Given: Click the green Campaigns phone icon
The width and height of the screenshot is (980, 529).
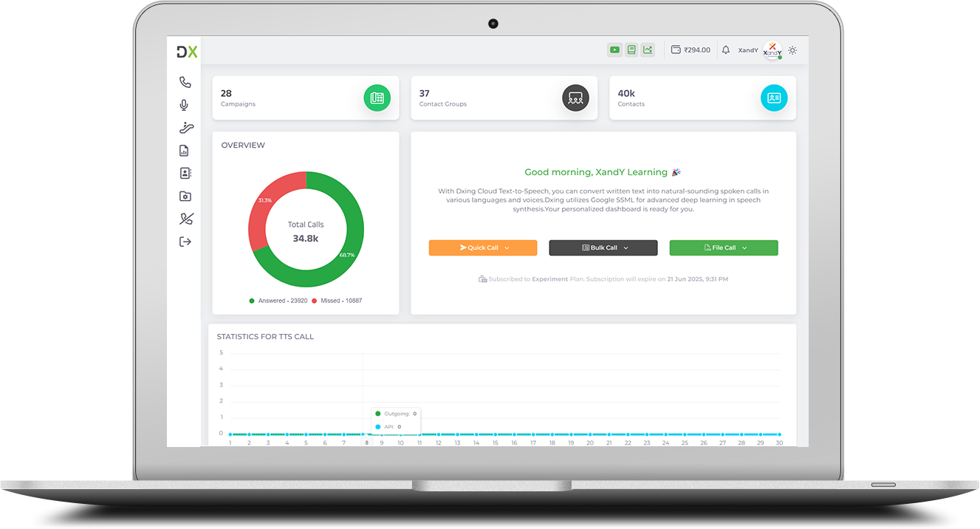Looking at the screenshot, I should (377, 98).
